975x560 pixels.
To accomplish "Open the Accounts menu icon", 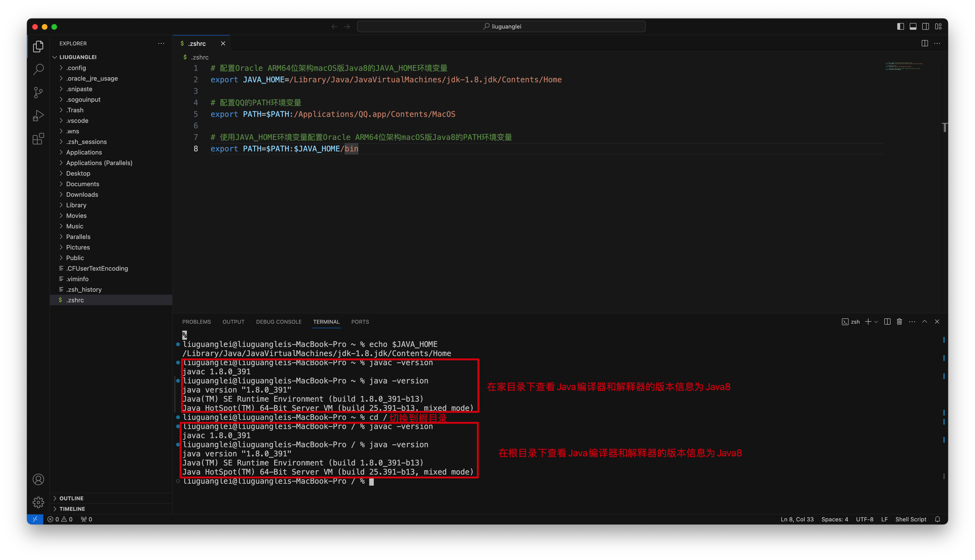I will click(x=38, y=479).
